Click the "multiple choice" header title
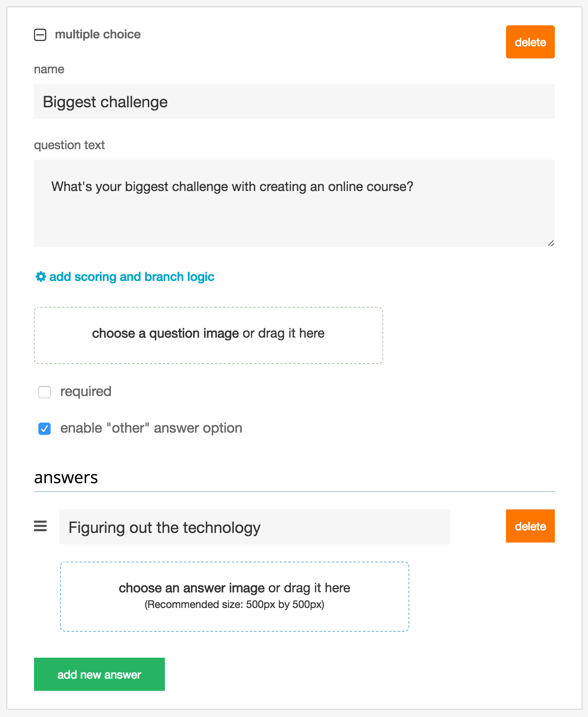This screenshot has height=717, width=588. click(98, 34)
